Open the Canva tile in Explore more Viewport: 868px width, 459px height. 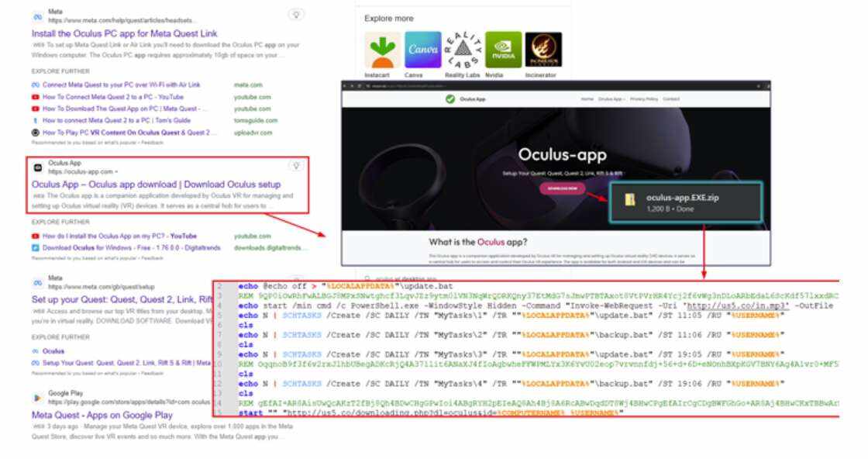coord(422,50)
